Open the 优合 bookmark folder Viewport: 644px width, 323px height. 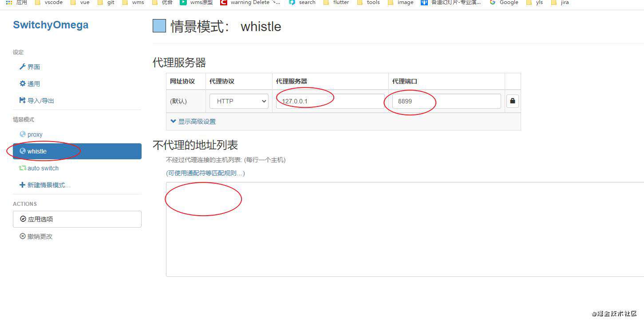[x=162, y=2]
